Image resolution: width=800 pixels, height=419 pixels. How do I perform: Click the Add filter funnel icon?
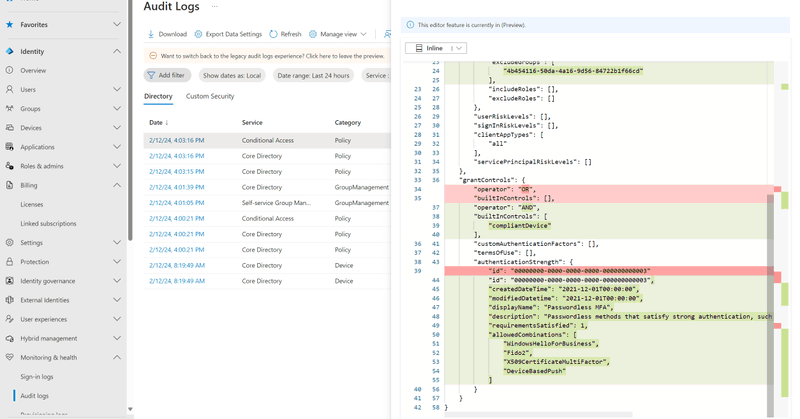point(151,75)
